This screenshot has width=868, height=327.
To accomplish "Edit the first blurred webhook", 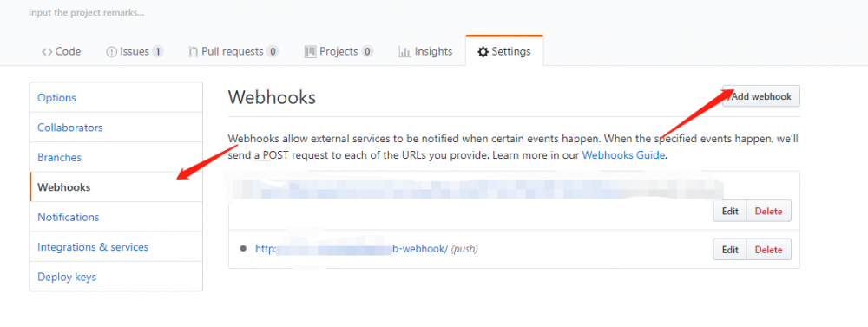I will click(730, 211).
